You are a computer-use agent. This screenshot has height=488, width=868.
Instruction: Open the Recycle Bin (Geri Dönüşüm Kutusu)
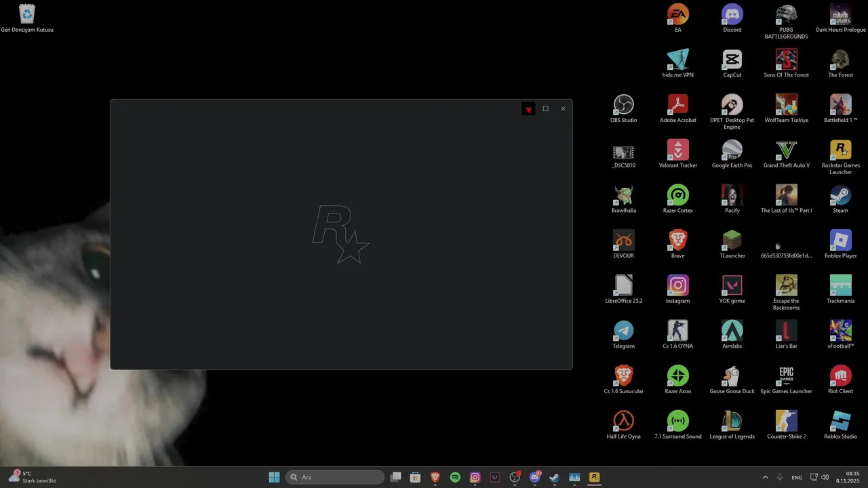point(27,18)
